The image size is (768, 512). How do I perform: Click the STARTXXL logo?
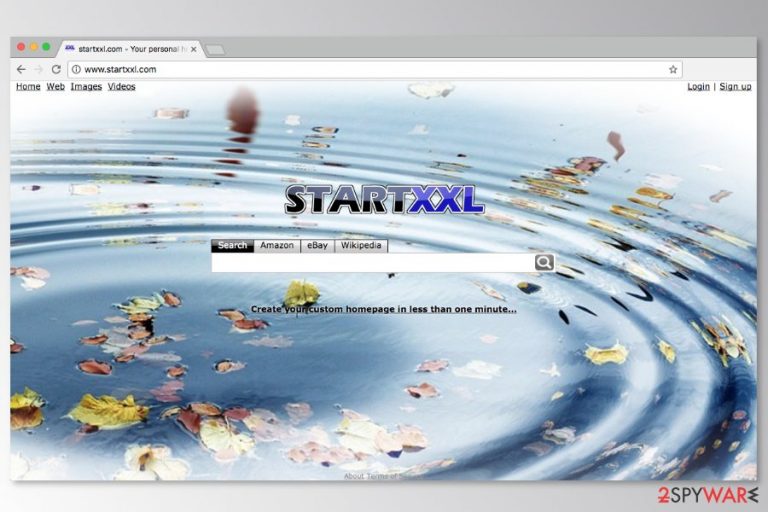(x=384, y=199)
